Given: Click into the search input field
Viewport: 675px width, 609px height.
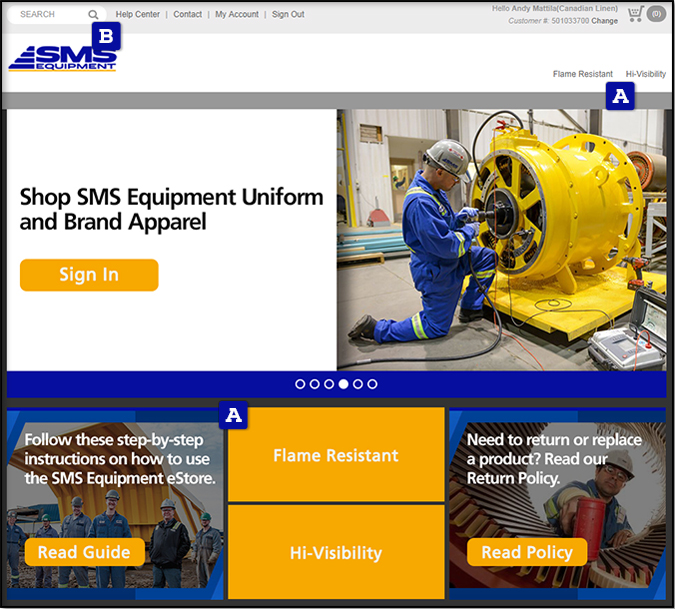Looking at the screenshot, I should point(50,15).
